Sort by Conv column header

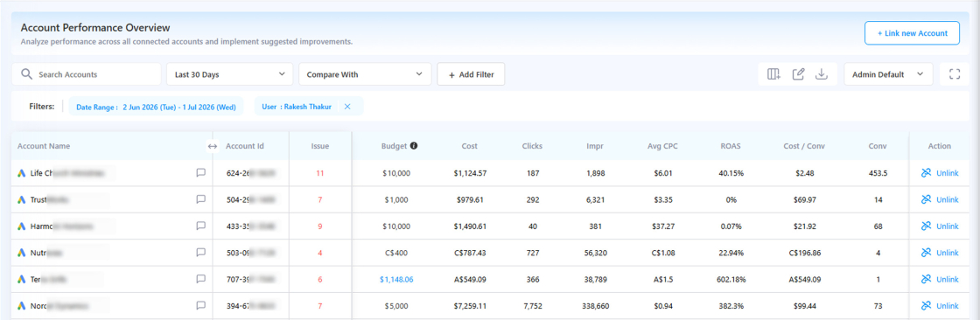pyautogui.click(x=878, y=146)
